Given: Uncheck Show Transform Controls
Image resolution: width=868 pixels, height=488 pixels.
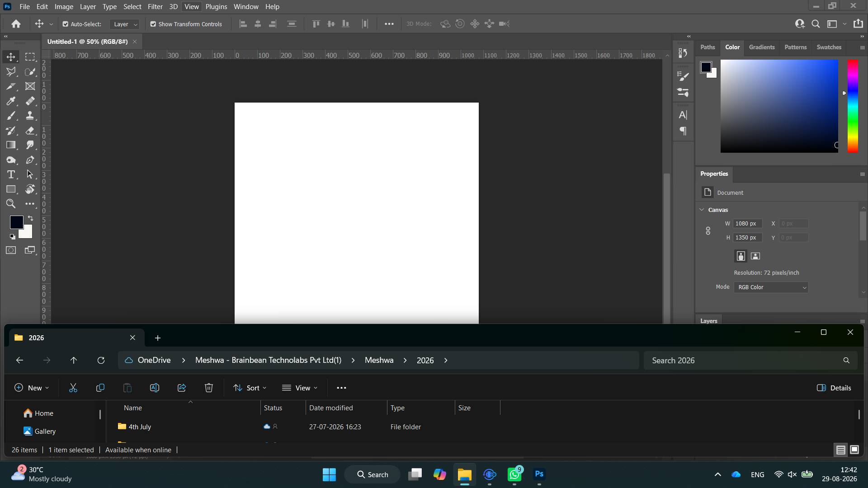Looking at the screenshot, I should point(153,24).
